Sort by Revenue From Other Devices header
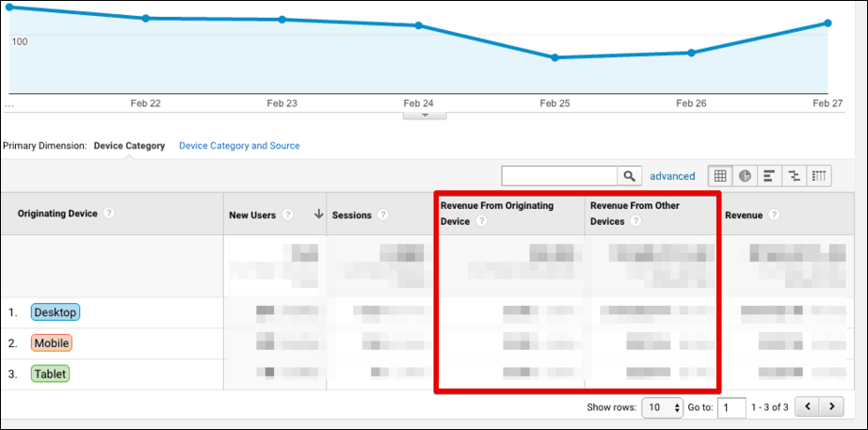 click(x=635, y=213)
